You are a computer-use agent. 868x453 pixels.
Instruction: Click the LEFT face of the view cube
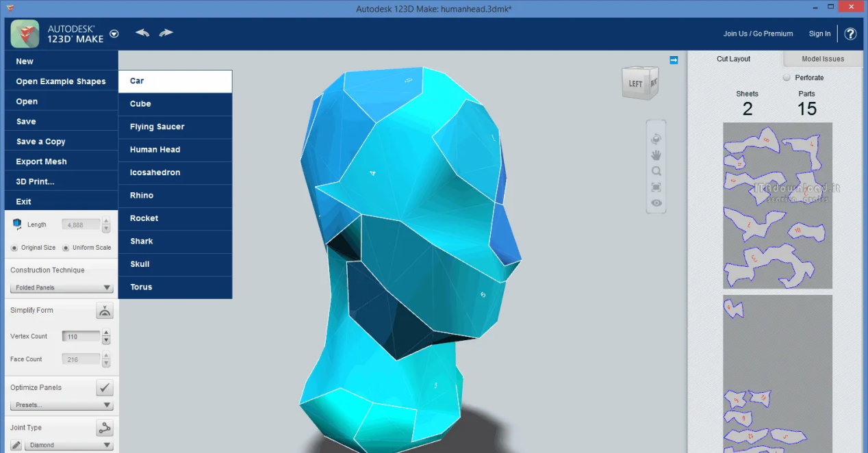tap(635, 84)
